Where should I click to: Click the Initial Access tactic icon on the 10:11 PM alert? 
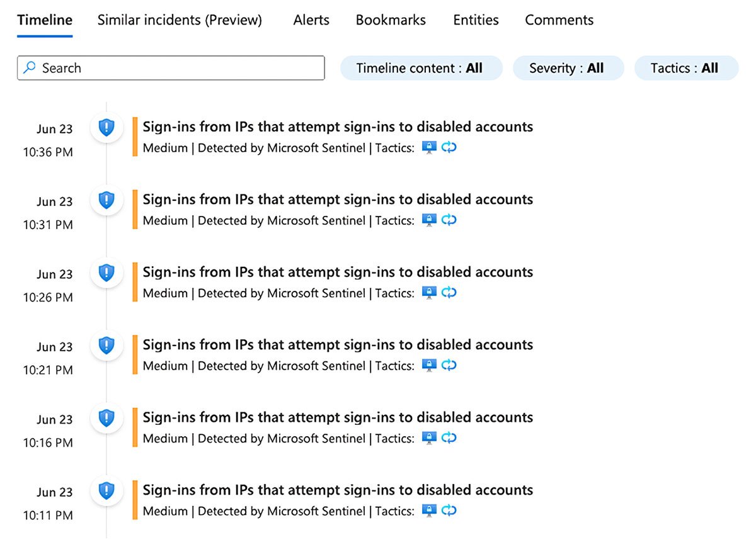[x=429, y=510]
